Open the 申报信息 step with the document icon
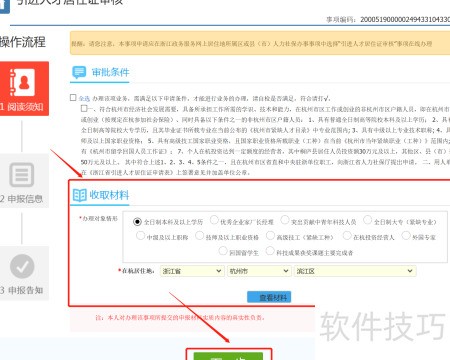Viewport: 450px width, 360px height. click(23, 181)
